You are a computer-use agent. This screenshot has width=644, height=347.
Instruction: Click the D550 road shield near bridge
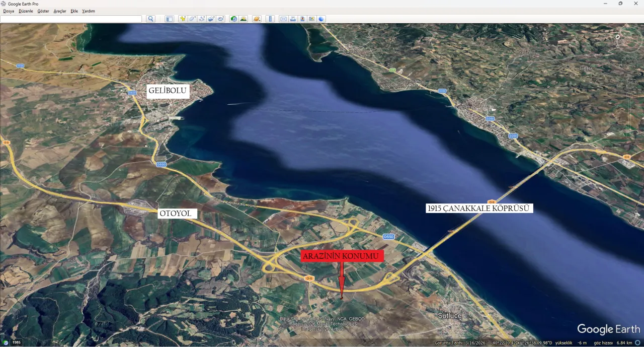point(388,236)
